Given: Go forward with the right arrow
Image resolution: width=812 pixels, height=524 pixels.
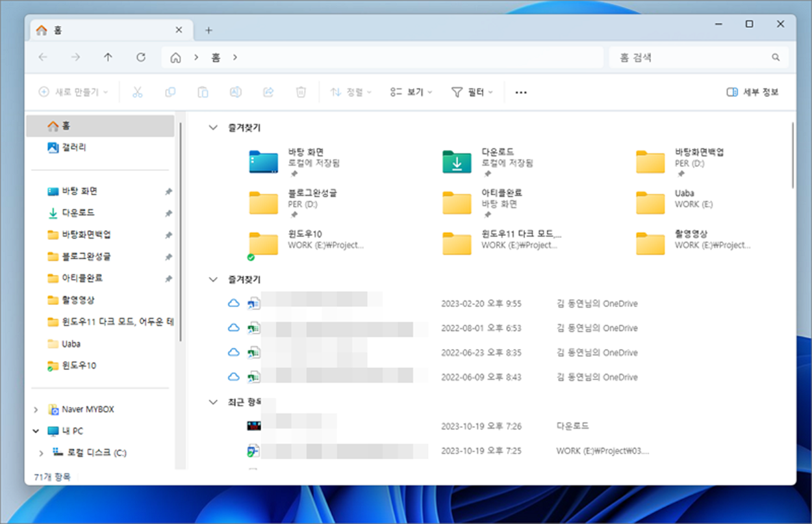Looking at the screenshot, I should pyautogui.click(x=75, y=57).
